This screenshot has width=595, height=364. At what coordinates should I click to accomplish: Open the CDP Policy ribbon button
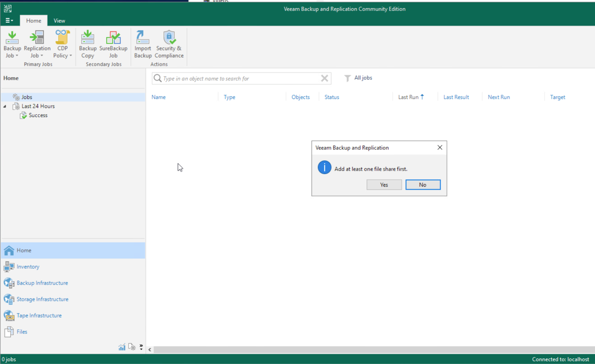(x=62, y=44)
